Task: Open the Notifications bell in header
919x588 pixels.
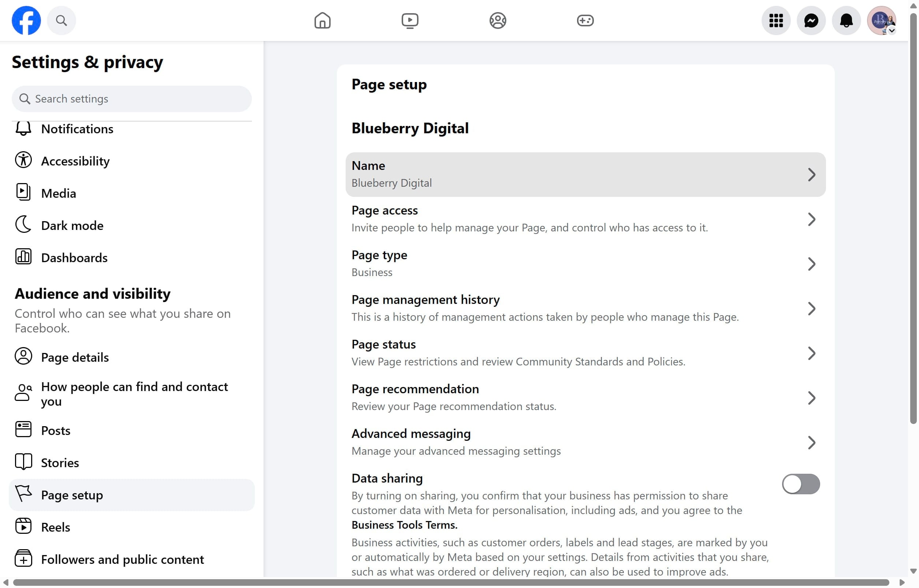Action: click(846, 20)
